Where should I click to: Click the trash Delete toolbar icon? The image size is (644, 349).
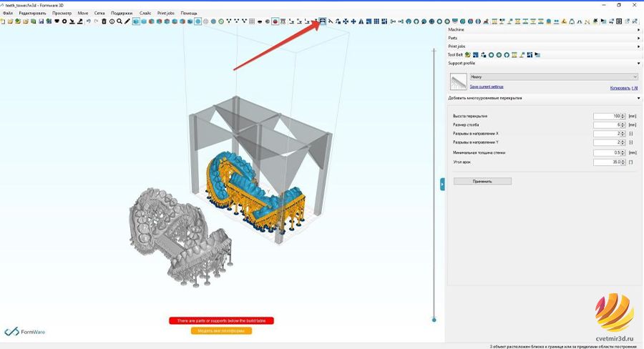(x=104, y=21)
